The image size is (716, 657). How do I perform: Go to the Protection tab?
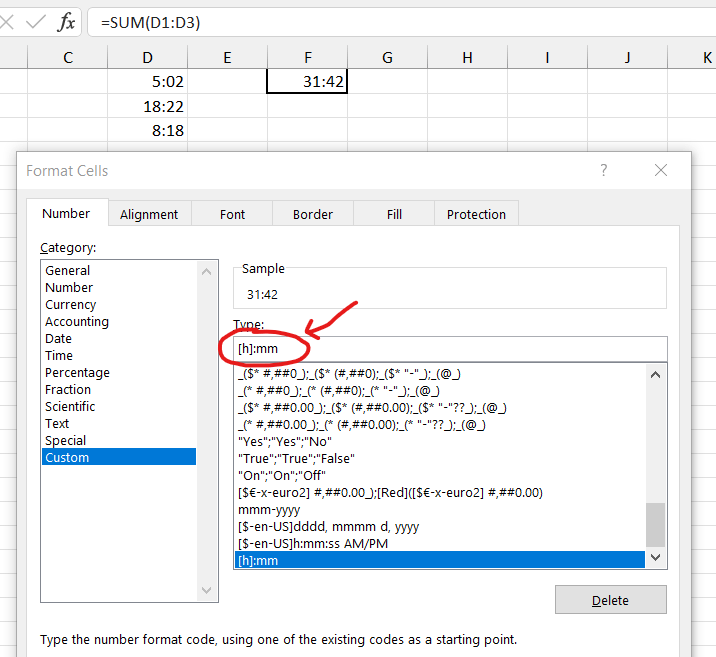pyautogui.click(x=476, y=214)
